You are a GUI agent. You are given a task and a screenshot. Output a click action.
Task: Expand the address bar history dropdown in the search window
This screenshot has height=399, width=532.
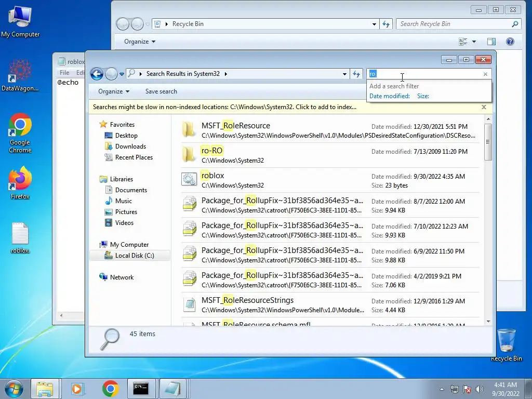[344, 74]
